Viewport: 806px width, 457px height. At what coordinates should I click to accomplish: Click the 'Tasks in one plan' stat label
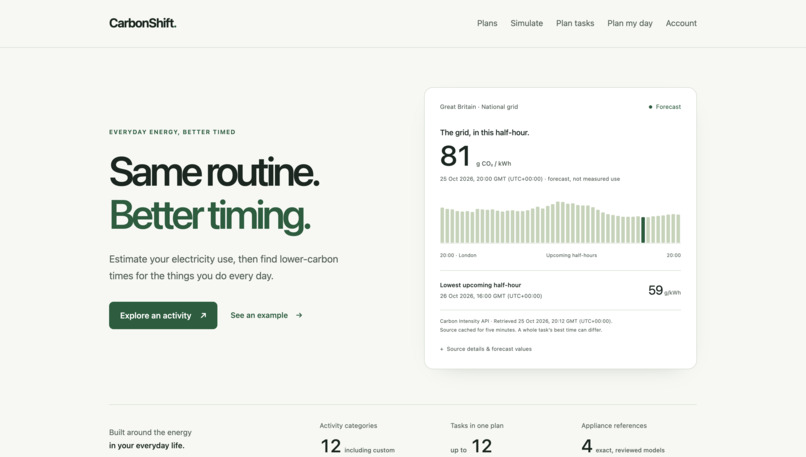click(x=477, y=426)
